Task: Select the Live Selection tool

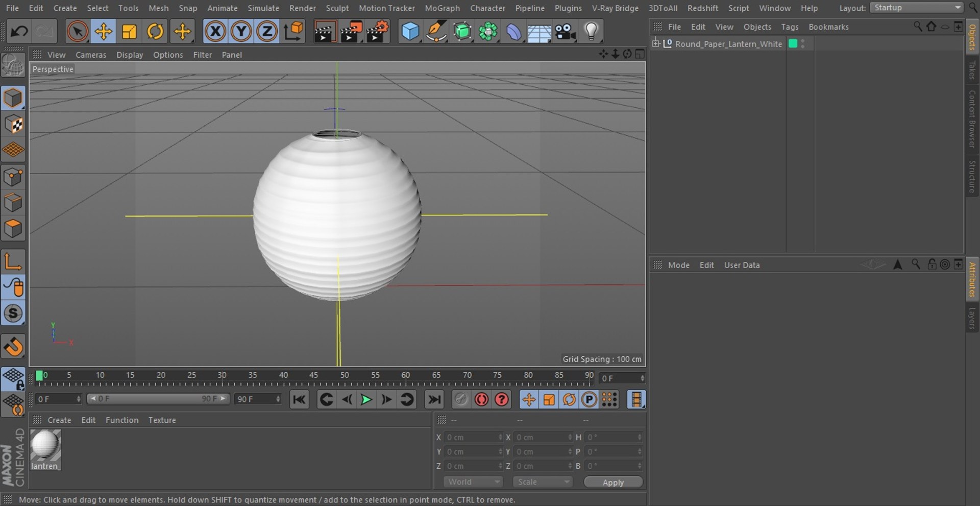Action: pyautogui.click(x=77, y=32)
